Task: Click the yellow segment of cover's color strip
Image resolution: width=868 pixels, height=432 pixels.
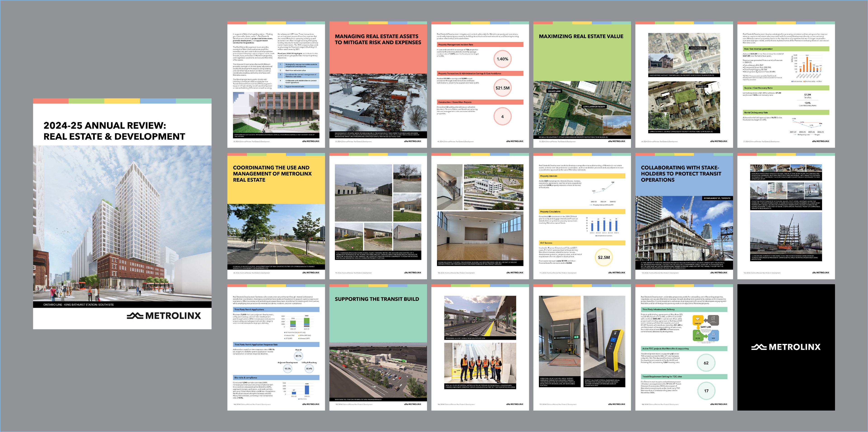Action: (122, 101)
